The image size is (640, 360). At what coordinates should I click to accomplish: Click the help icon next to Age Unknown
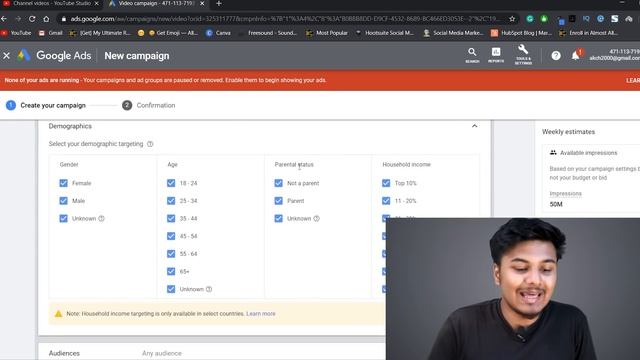[x=209, y=289]
